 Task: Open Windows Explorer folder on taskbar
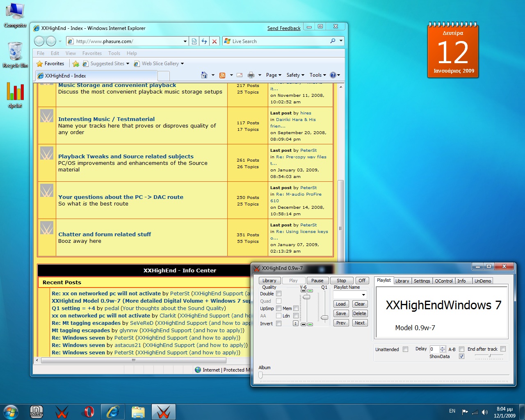[138, 412]
